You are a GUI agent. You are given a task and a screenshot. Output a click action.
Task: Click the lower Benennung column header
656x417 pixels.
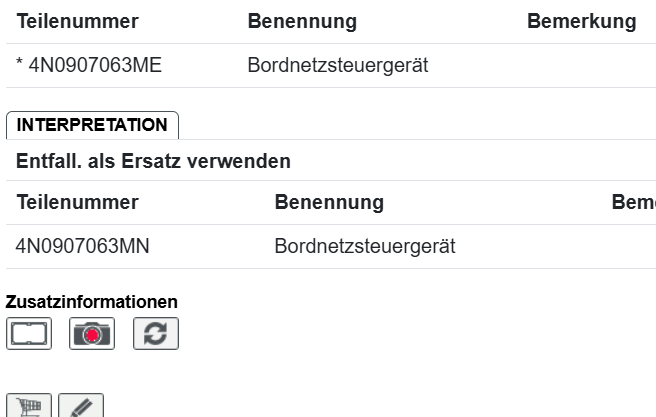point(329,202)
